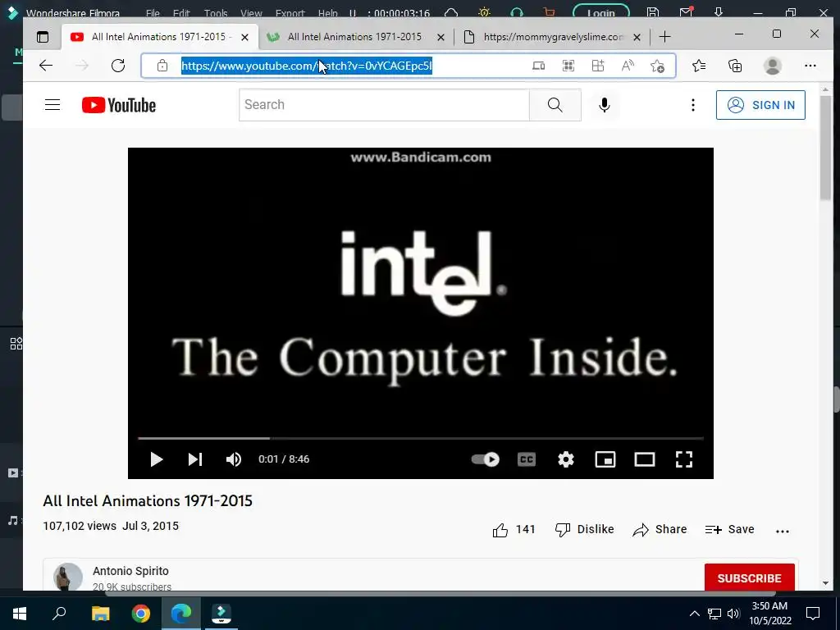Go back in the Edge browser
The height and width of the screenshot is (630, 840).
[46, 66]
